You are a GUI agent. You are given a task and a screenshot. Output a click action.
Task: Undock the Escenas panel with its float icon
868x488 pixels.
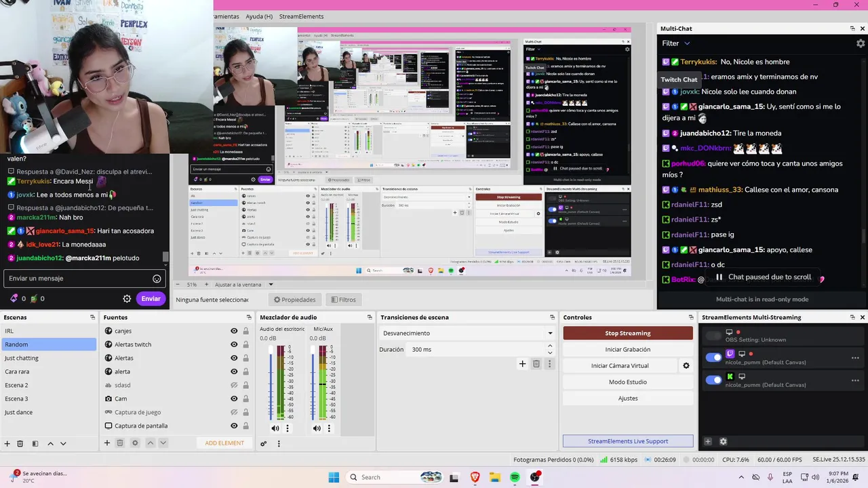(x=92, y=317)
